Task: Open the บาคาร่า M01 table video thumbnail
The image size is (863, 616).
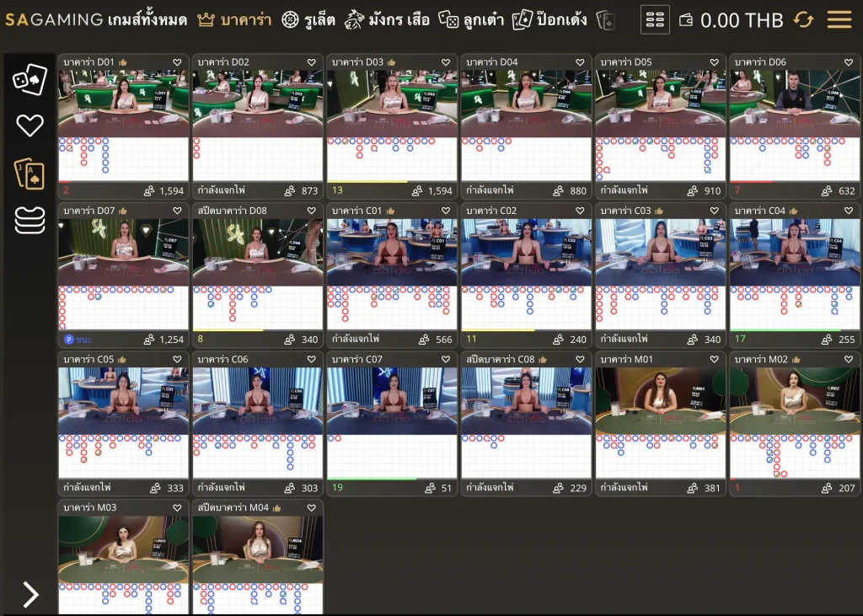Action: 660,400
